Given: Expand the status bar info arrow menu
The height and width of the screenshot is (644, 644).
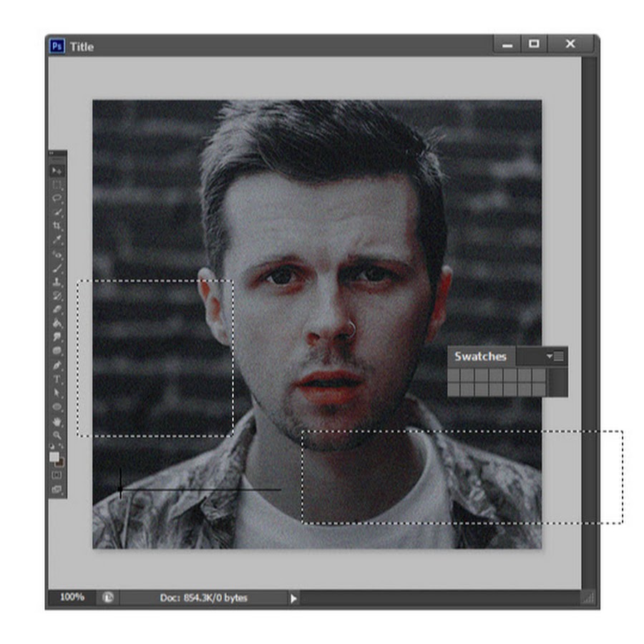Looking at the screenshot, I should coord(293,598).
